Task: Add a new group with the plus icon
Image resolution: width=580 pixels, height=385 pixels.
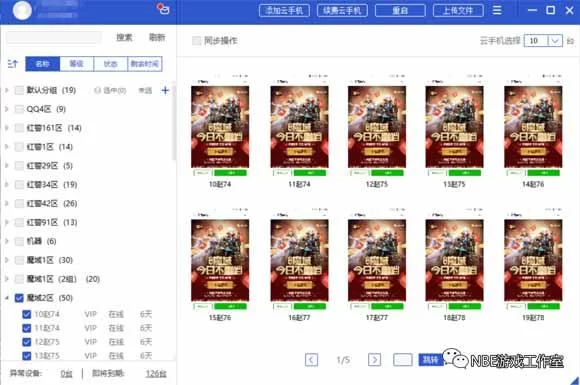Action: [165, 90]
